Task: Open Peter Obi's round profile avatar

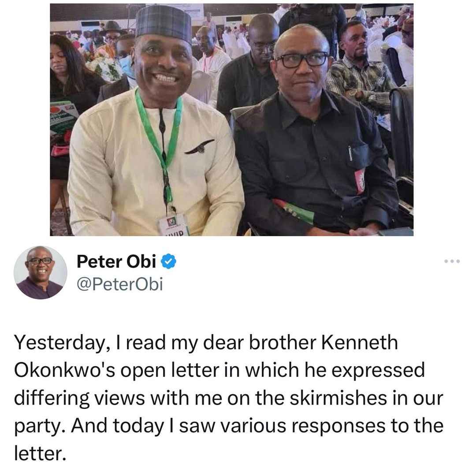Action: click(41, 272)
